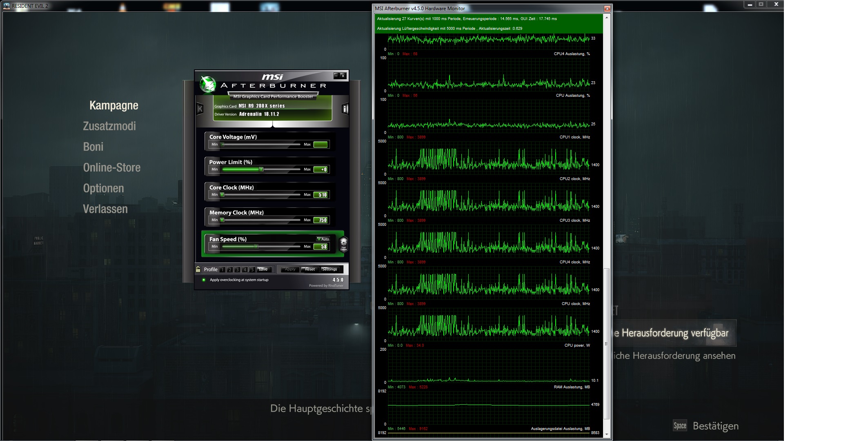Close the Afterburner skin window
The width and height of the screenshot is (868, 441).
click(x=343, y=76)
